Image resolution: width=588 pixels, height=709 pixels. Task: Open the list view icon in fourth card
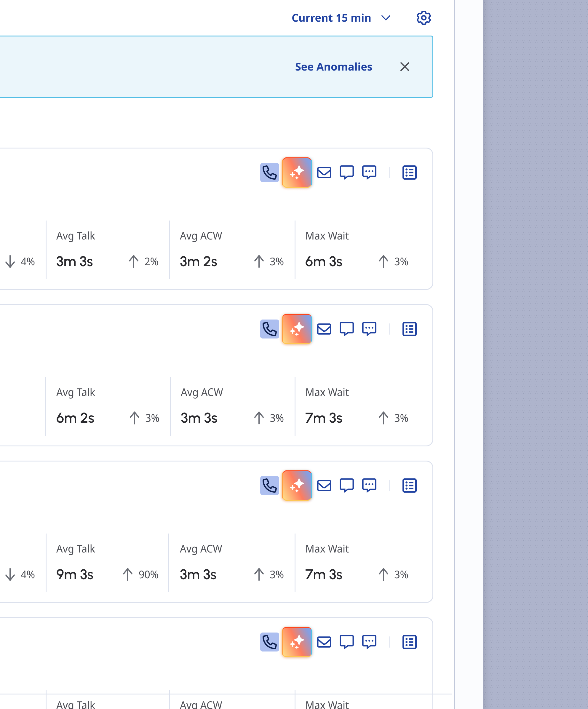[x=410, y=642]
